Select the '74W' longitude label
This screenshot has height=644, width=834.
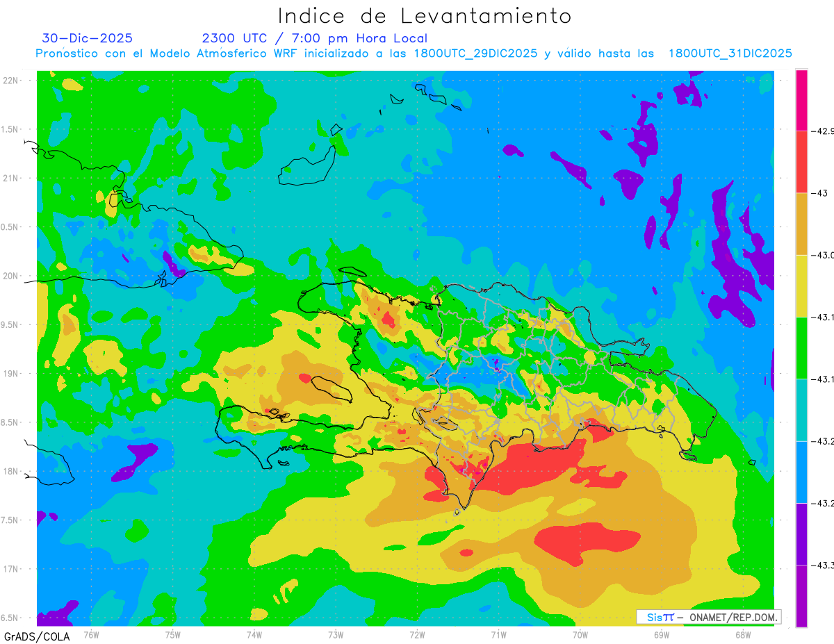click(x=254, y=634)
